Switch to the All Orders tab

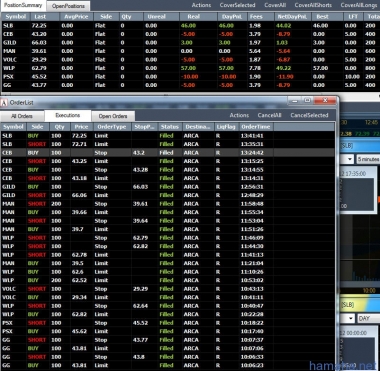pos(22,116)
